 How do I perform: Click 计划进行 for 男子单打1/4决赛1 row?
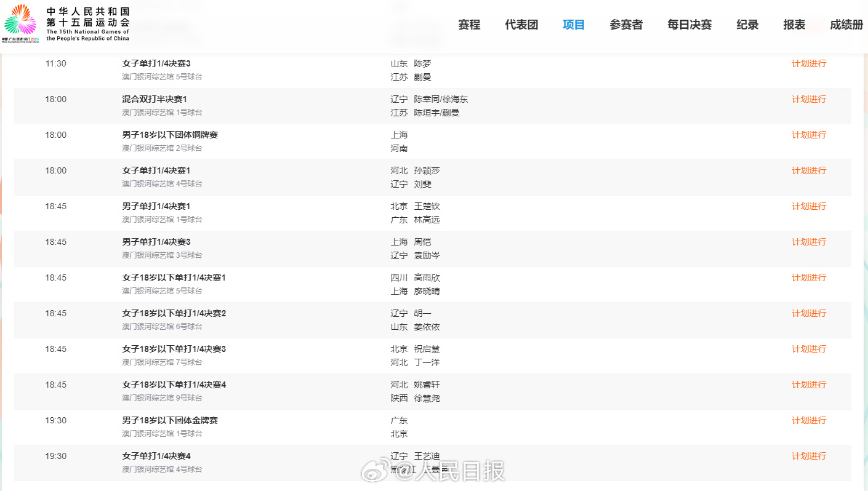[x=809, y=207]
